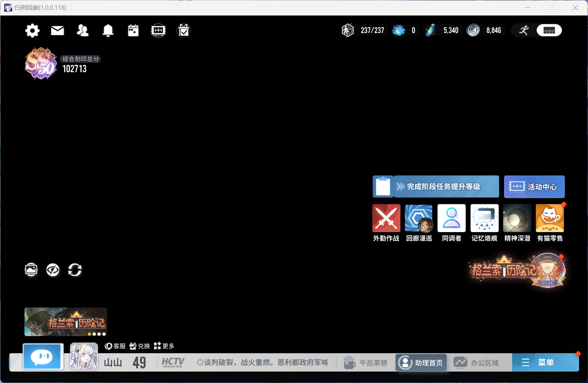Open 客服 customer service

coord(115,346)
